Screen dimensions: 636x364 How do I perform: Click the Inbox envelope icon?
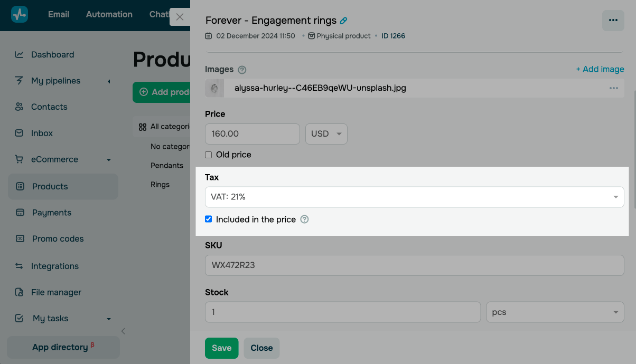click(x=19, y=133)
